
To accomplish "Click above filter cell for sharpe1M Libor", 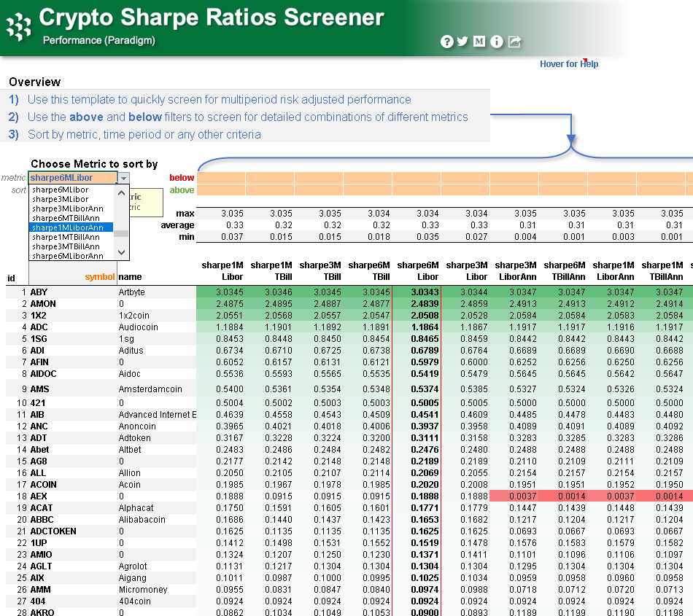I will pos(222,190).
